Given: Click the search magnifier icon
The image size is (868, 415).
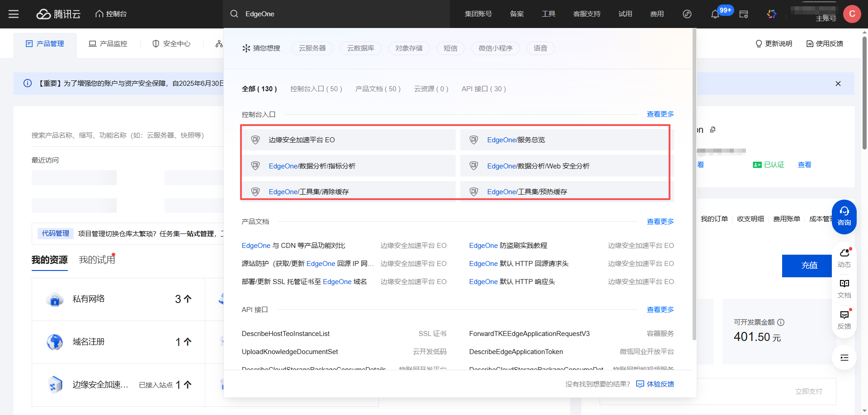Looking at the screenshot, I should 234,14.
